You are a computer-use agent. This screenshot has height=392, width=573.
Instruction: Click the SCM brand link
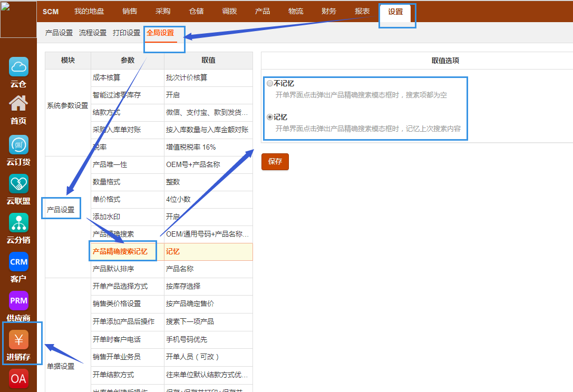click(51, 12)
